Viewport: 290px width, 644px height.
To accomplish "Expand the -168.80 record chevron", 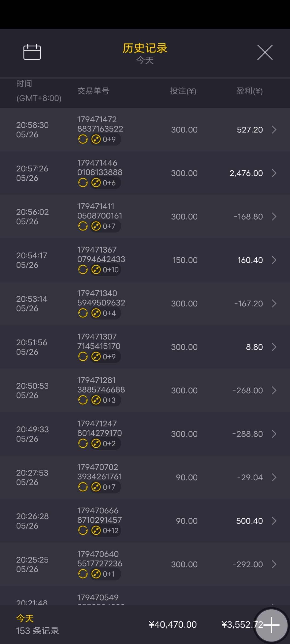I will pyautogui.click(x=274, y=217).
